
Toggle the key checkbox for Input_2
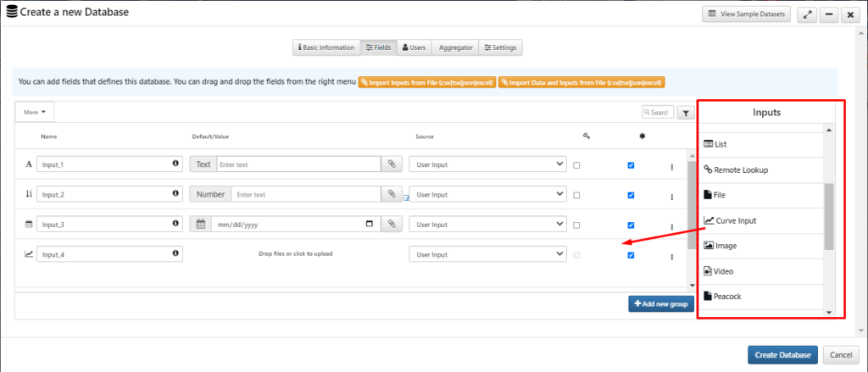coord(576,195)
